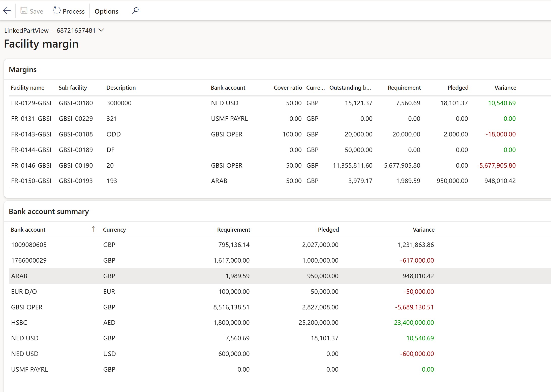Select the ARAB bank account summary row

click(x=19, y=276)
